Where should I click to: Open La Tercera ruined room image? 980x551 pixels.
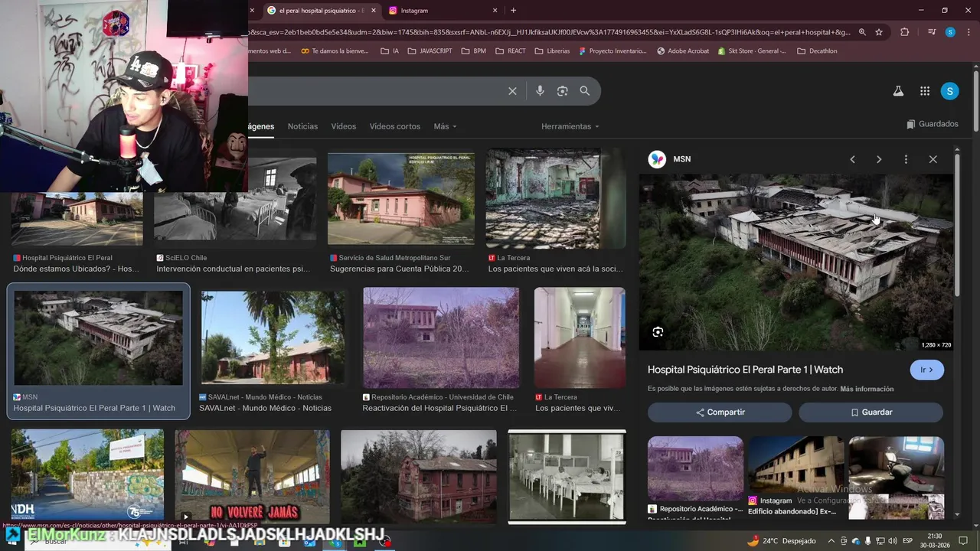click(556, 199)
